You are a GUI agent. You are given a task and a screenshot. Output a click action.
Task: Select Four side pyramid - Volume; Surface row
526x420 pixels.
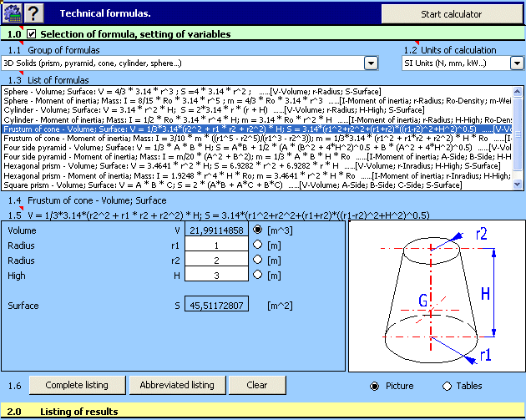[x=257, y=148]
